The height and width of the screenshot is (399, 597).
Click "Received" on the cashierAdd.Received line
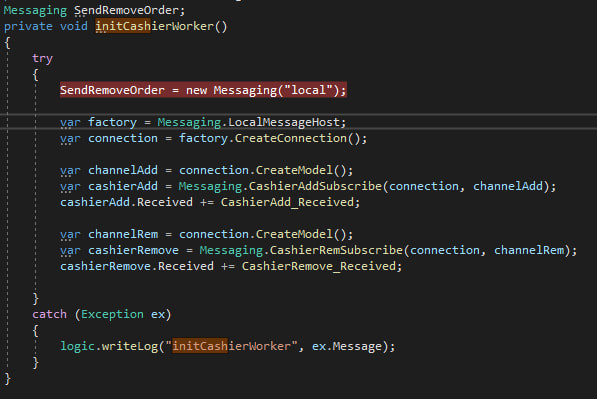pyautogui.click(x=165, y=202)
